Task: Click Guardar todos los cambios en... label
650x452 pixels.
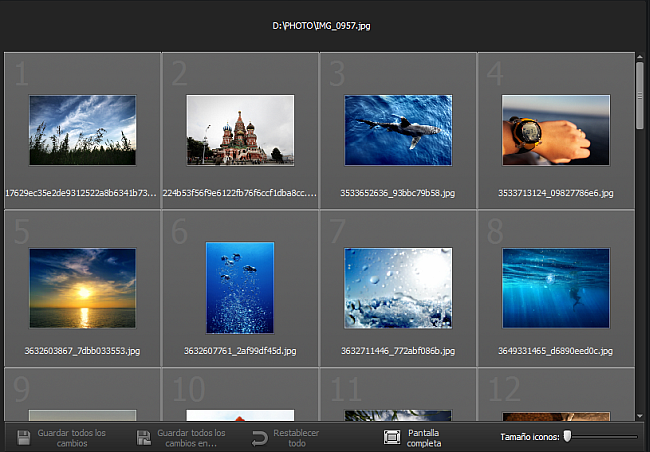Action: click(x=191, y=438)
